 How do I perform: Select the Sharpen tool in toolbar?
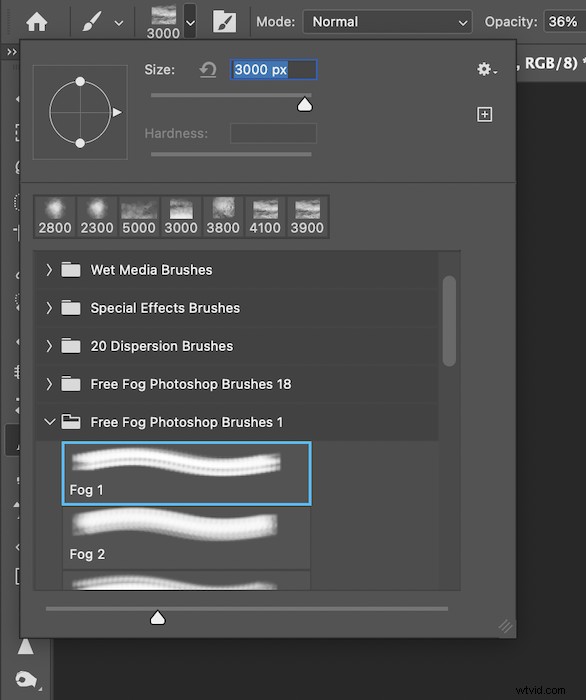[25, 646]
